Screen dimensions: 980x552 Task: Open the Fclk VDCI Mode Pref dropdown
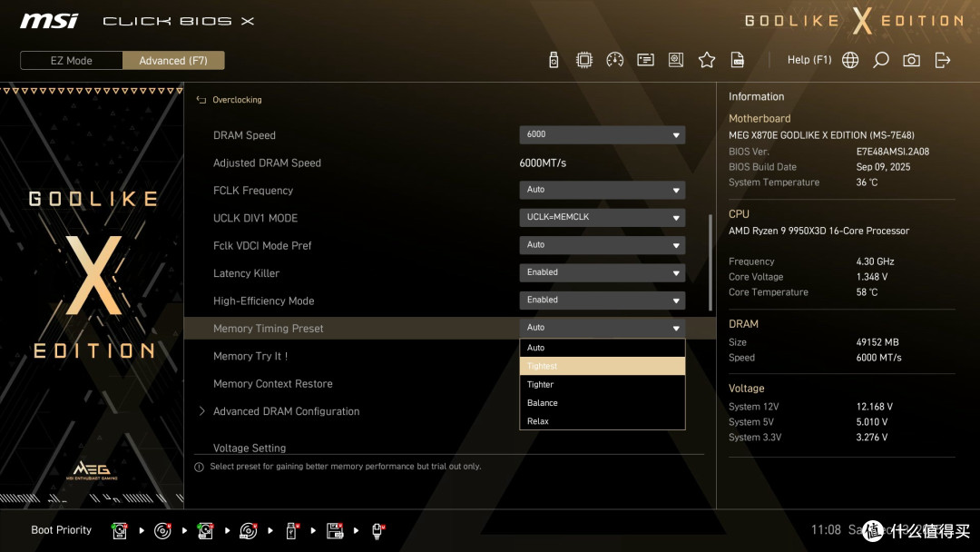(x=602, y=244)
